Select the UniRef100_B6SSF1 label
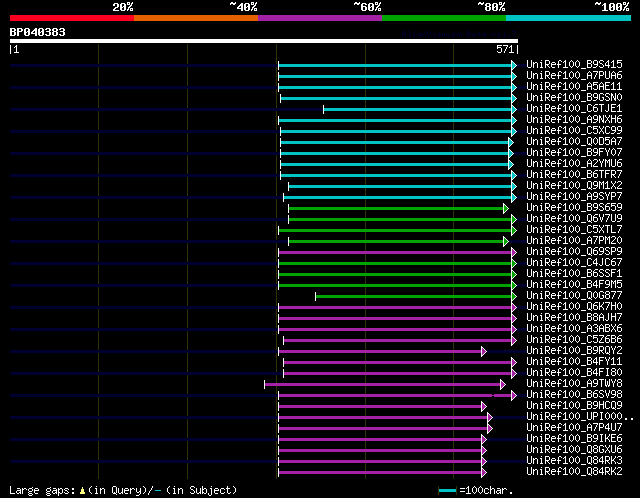The image size is (640, 498). [x=574, y=274]
